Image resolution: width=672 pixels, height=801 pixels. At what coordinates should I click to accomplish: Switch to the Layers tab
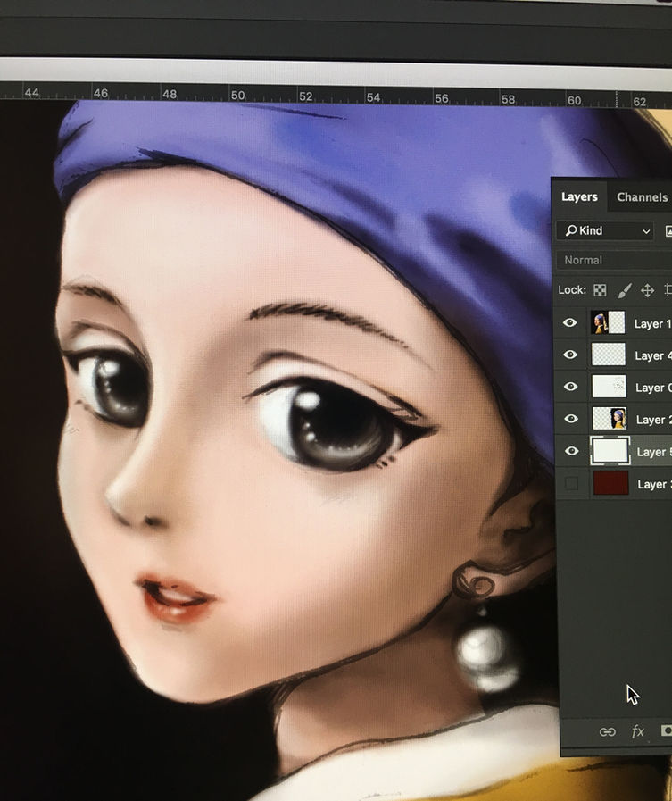(x=579, y=196)
